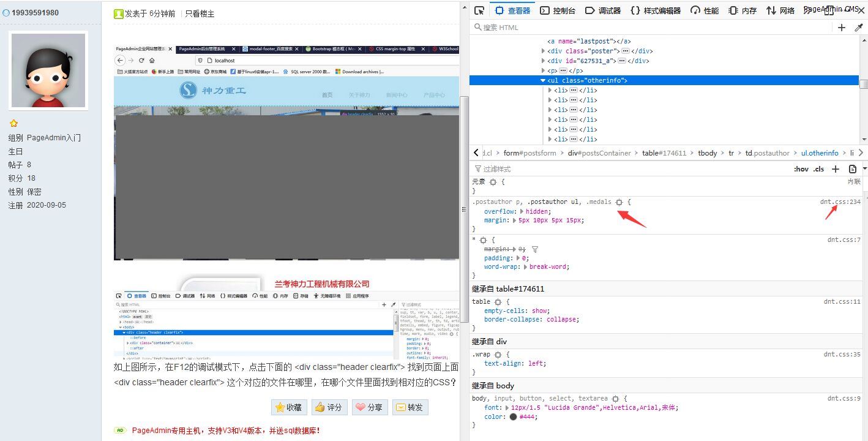The image size is (868, 441).
Task: Select td.postauthor in the breadcrumb
Action: [x=767, y=153]
